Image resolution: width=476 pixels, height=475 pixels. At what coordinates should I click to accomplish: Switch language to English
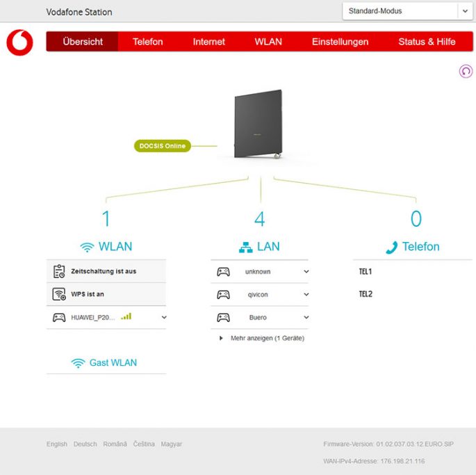point(57,444)
